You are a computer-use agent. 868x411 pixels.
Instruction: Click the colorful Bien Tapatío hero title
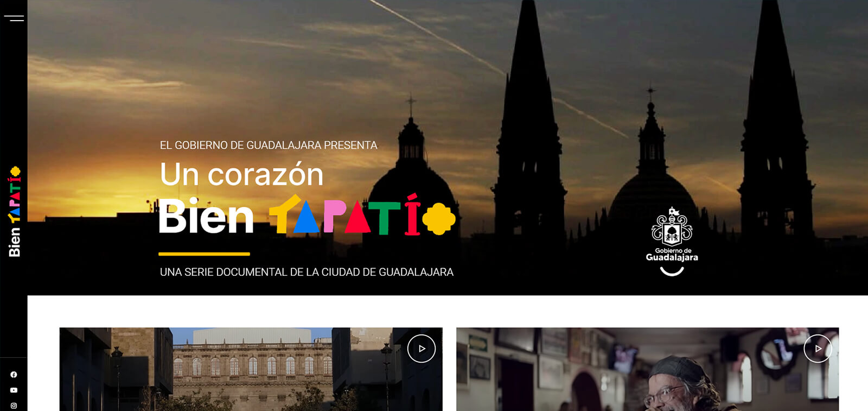307,215
